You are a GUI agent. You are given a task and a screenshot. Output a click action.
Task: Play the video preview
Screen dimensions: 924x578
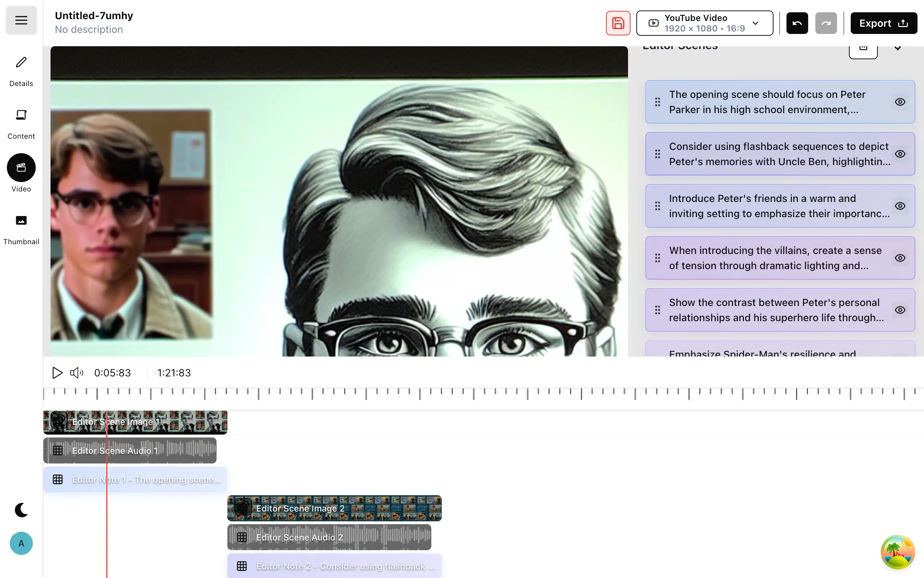pyautogui.click(x=57, y=373)
